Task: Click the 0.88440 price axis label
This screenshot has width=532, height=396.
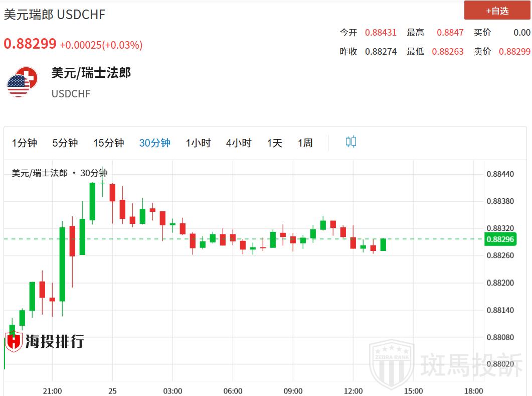Action: [500, 174]
